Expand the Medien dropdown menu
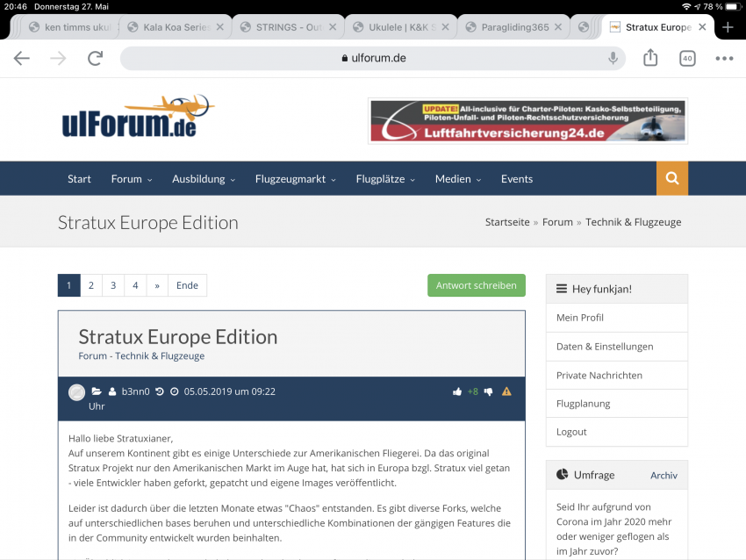746x560 pixels. [458, 179]
